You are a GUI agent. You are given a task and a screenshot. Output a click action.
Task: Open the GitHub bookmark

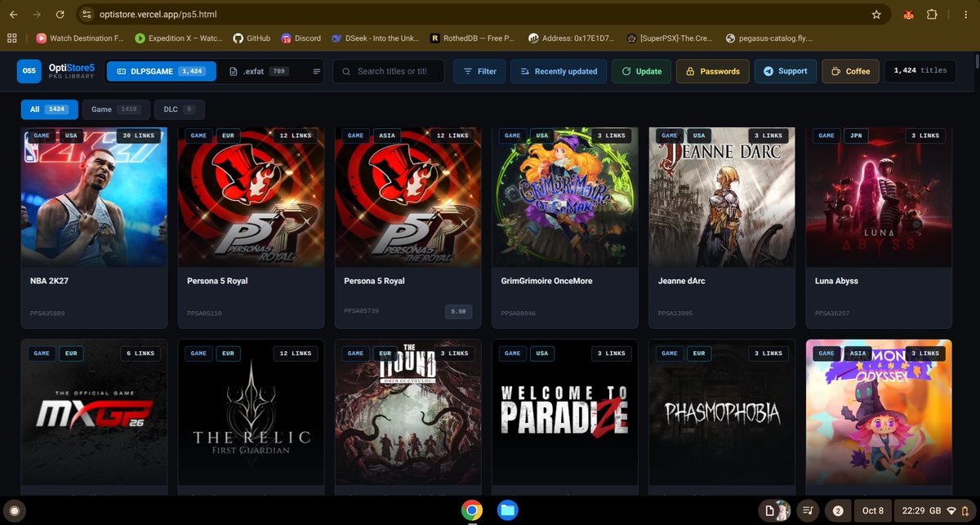252,38
